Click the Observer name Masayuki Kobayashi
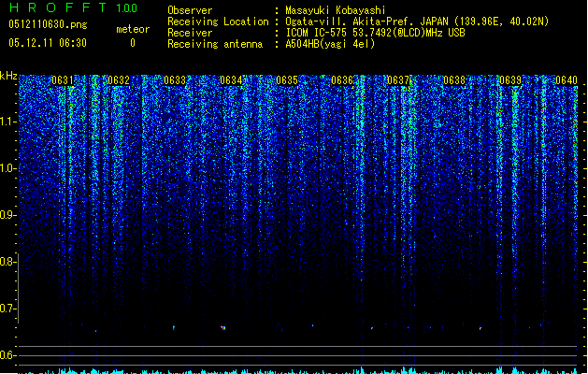 [x=336, y=10]
